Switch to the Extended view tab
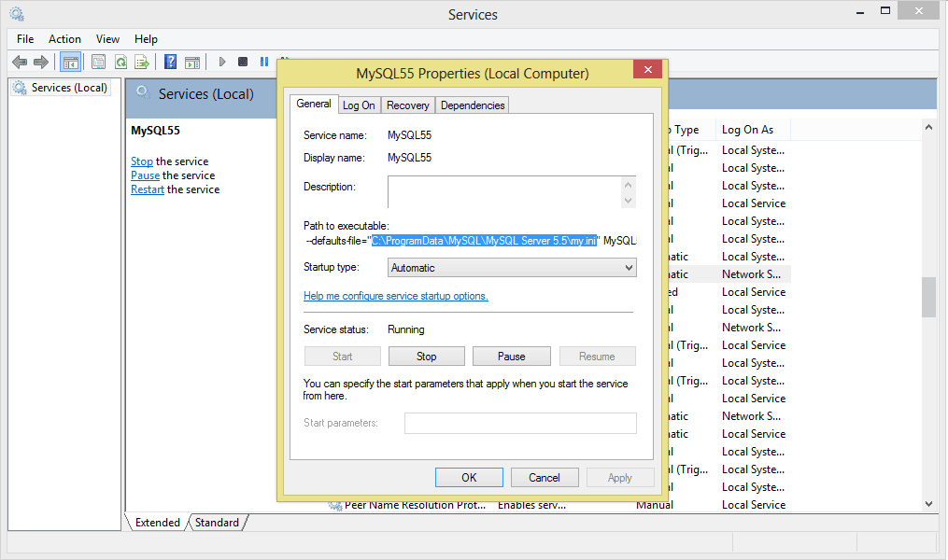 (157, 523)
